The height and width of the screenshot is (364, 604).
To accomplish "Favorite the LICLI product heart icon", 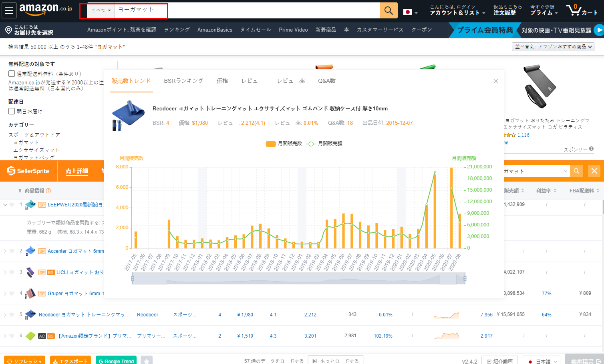I will click(x=12, y=272).
